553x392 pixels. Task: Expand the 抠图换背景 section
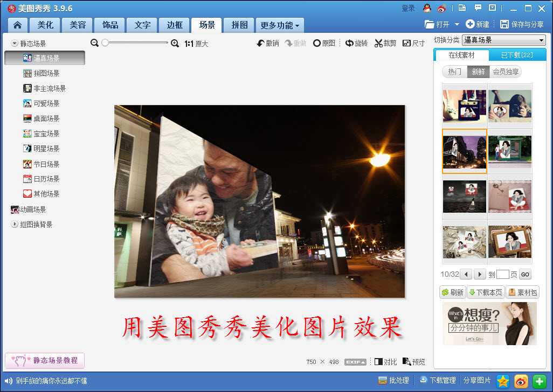pyautogui.click(x=15, y=224)
